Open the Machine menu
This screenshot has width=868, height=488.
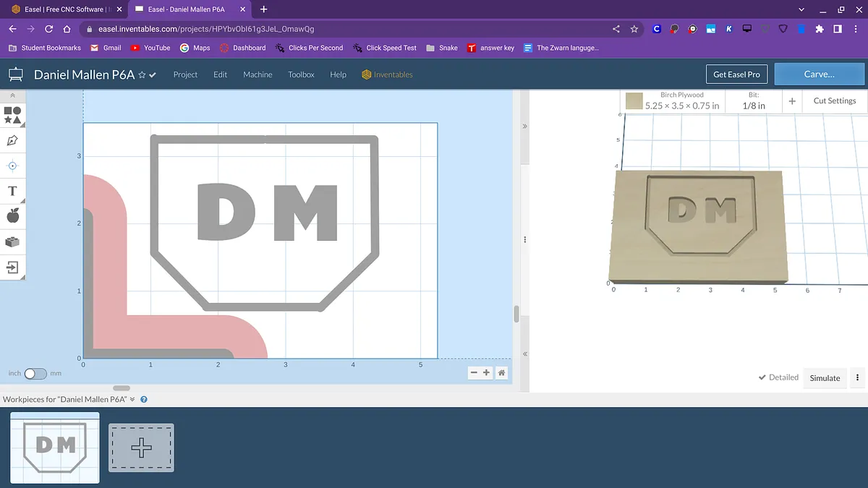258,74
